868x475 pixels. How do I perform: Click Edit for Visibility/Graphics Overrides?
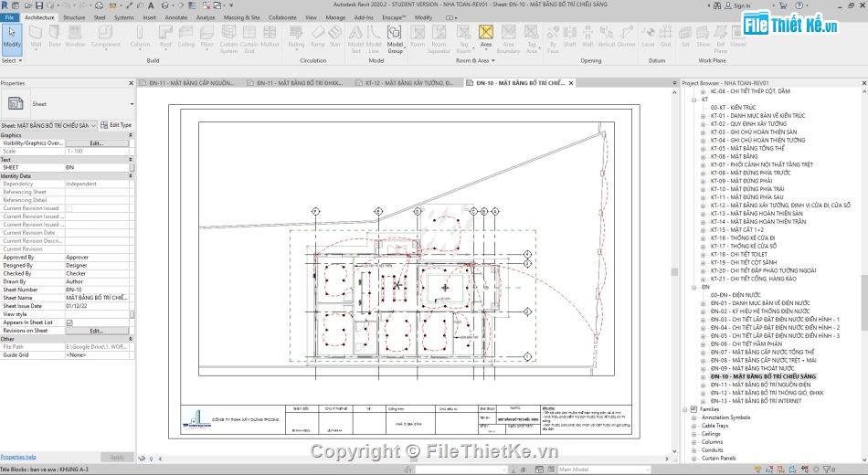coord(97,142)
